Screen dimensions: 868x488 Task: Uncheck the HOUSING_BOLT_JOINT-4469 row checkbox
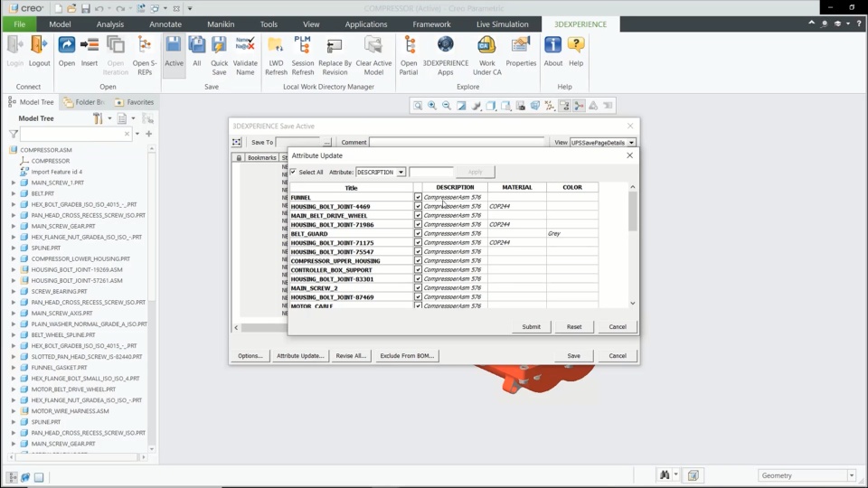click(x=418, y=206)
